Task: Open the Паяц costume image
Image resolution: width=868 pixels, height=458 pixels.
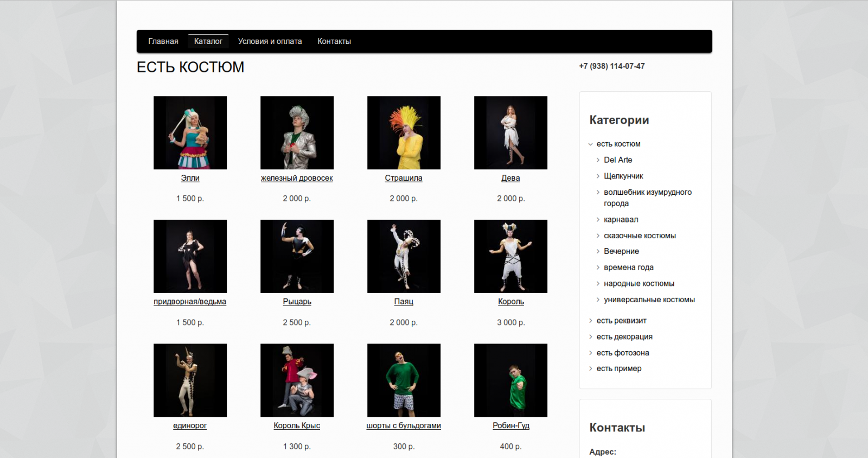Action: (x=404, y=256)
